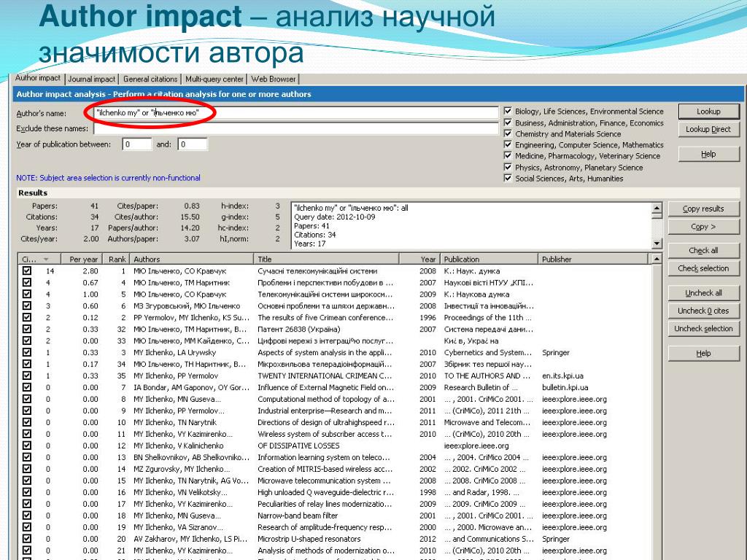
Task: Click the Check selection button
Action: coord(703,268)
